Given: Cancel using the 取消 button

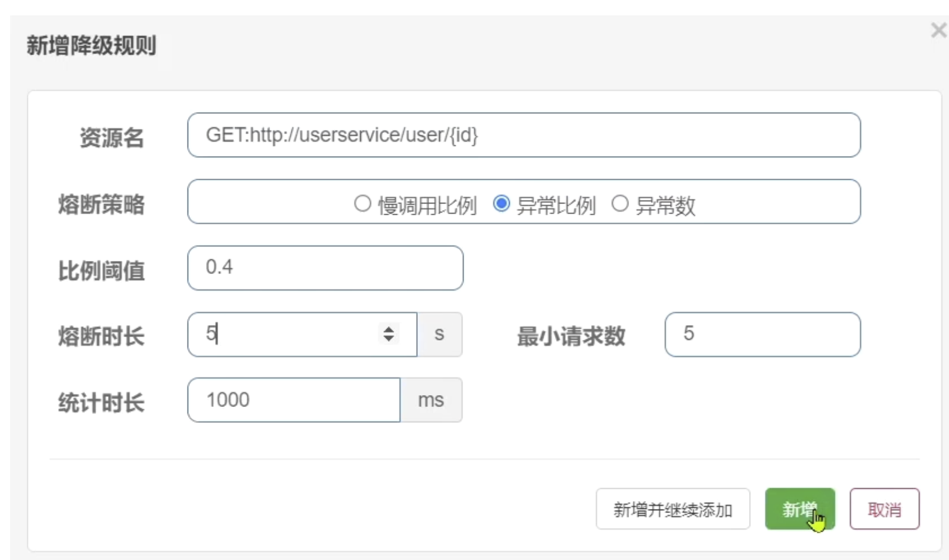Looking at the screenshot, I should 884,509.
